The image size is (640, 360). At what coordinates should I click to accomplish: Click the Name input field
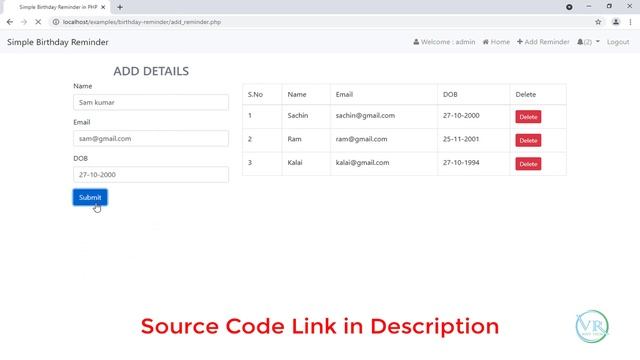pos(151,102)
